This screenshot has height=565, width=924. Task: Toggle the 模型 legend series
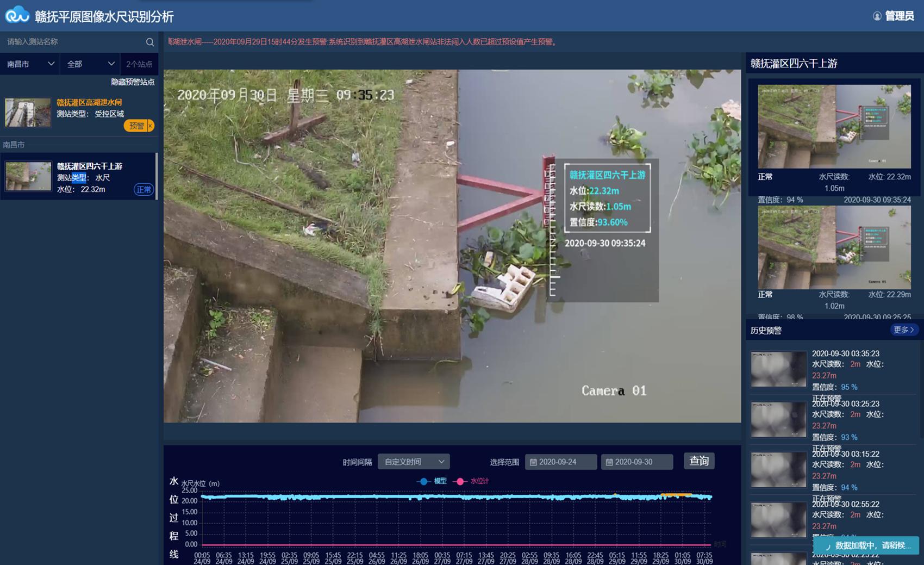tap(432, 481)
